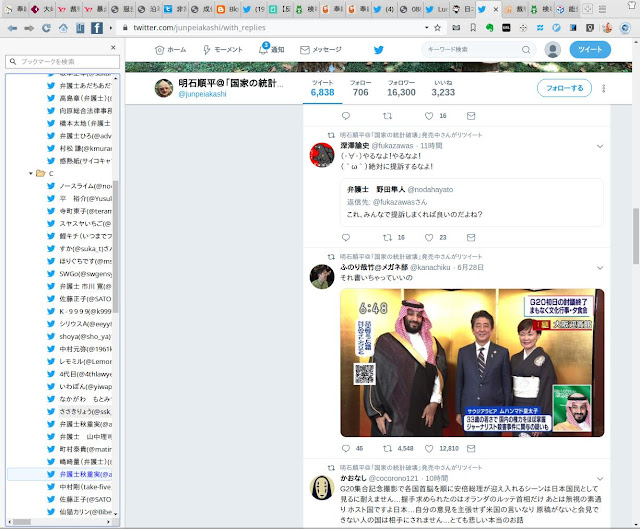Toggle the bookmarks sidebar panel icon
640x529 pixels.
click(x=80, y=28)
